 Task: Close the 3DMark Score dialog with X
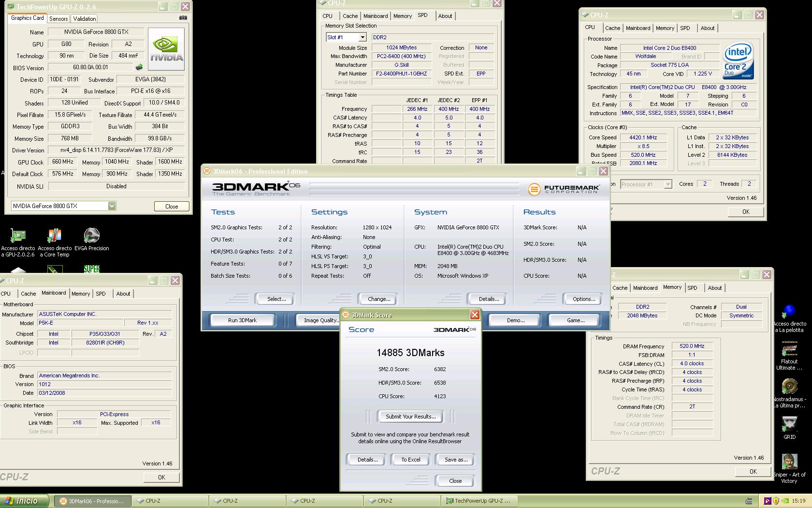point(475,315)
